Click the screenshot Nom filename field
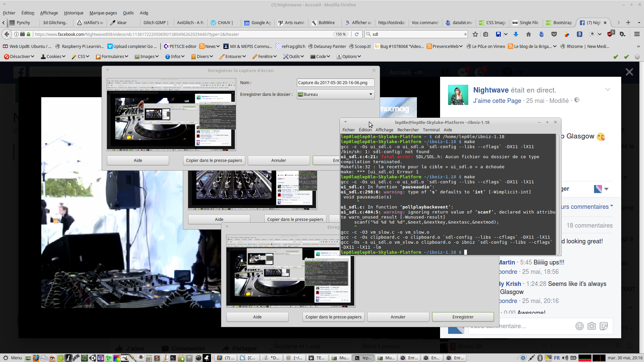This screenshot has width=644, height=362. (335, 83)
